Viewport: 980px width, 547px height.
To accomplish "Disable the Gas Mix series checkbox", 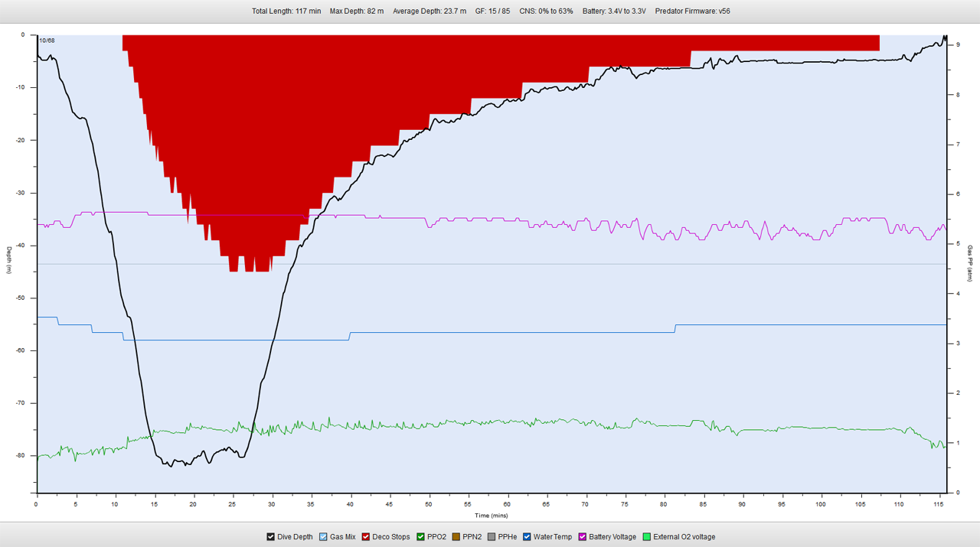I will [323, 537].
